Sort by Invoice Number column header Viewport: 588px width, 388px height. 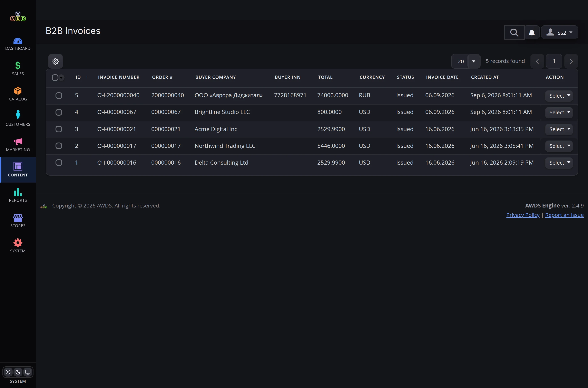tap(119, 77)
